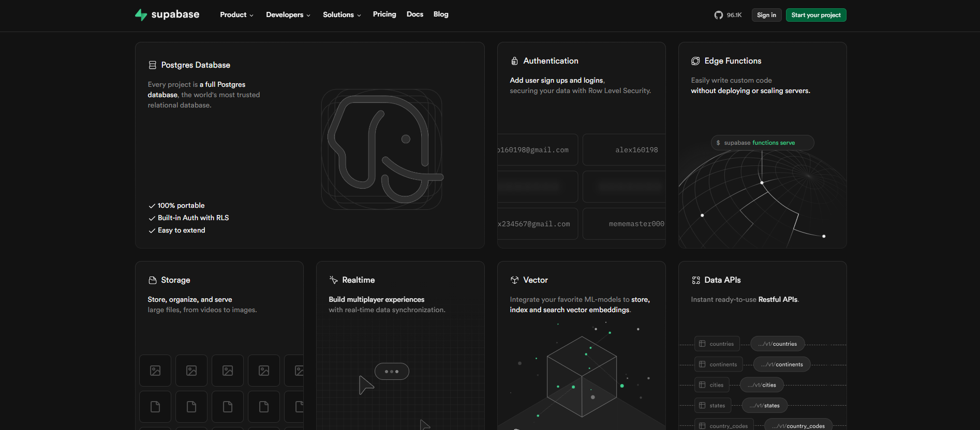Click the mememaster000 username cell
Screen dimensions: 980x430
pos(625,224)
